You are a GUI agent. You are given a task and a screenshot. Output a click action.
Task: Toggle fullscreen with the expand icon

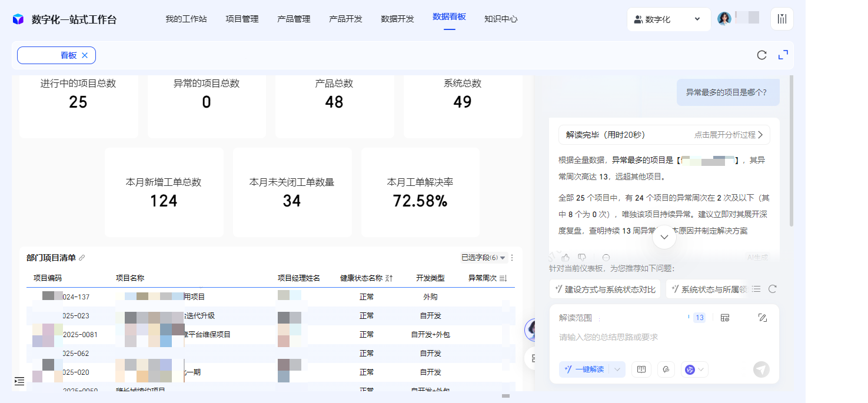(783, 55)
